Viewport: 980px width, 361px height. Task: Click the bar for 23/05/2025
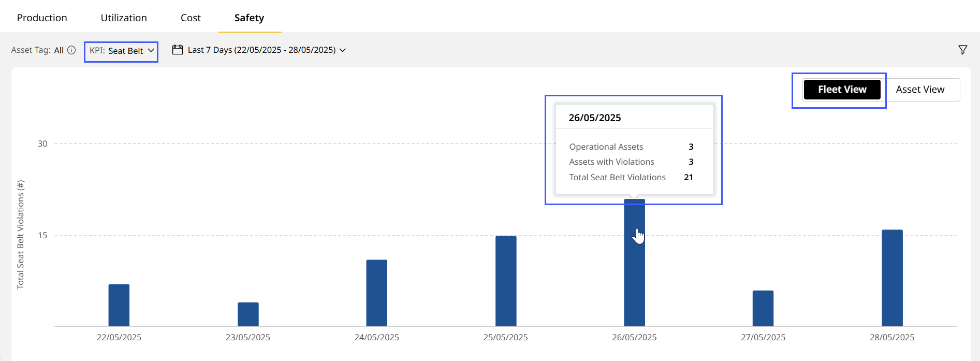pos(248,314)
